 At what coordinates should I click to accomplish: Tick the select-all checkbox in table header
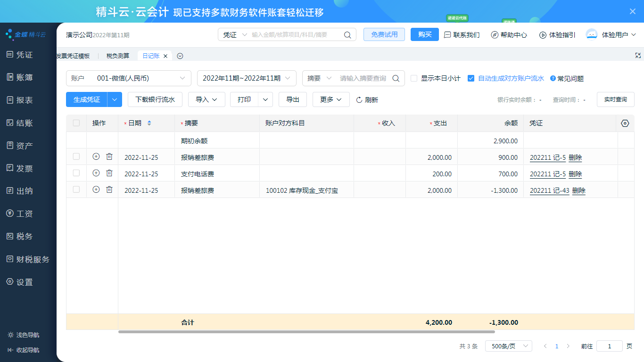(76, 123)
